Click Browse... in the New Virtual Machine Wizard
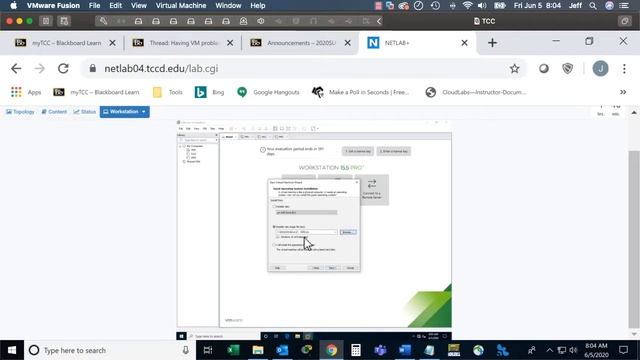The height and width of the screenshot is (360, 640). 348,232
